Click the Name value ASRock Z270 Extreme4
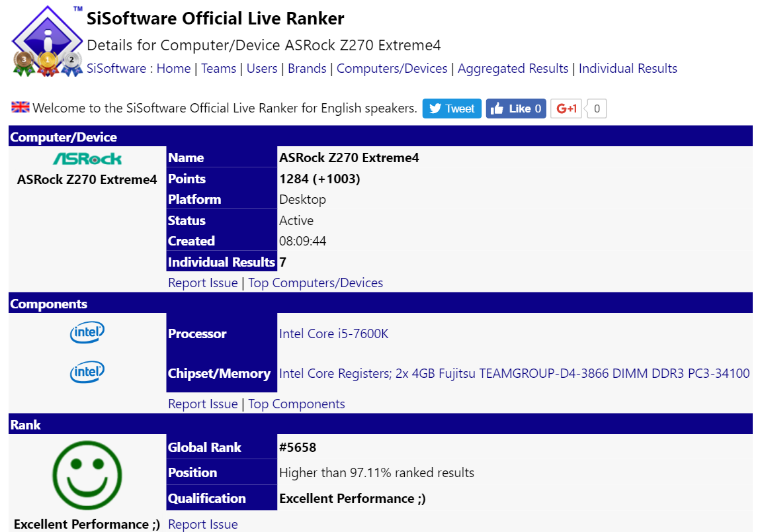The height and width of the screenshot is (532, 760). coord(349,157)
